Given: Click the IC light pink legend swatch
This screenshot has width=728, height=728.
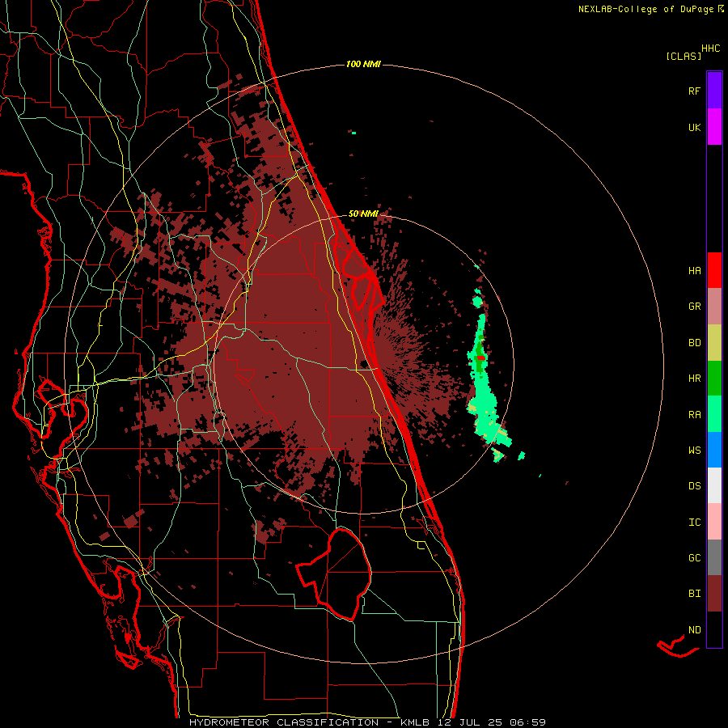Looking at the screenshot, I should (714, 522).
